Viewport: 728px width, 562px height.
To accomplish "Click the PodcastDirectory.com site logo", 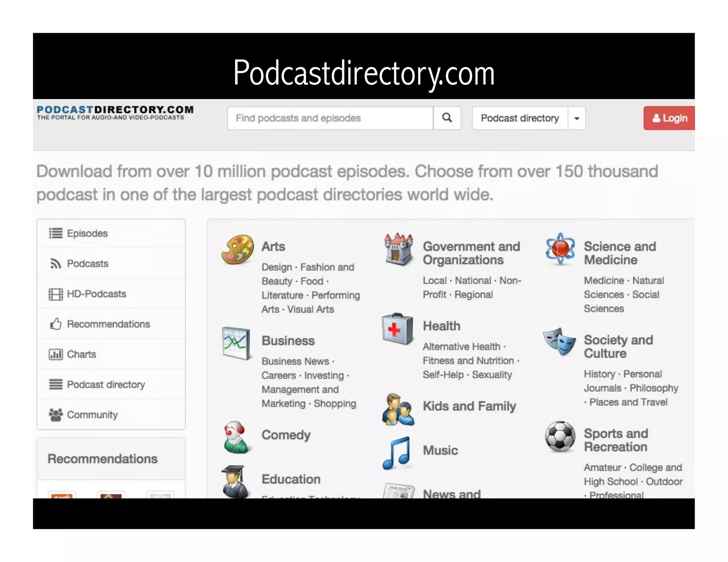I will 115,113.
